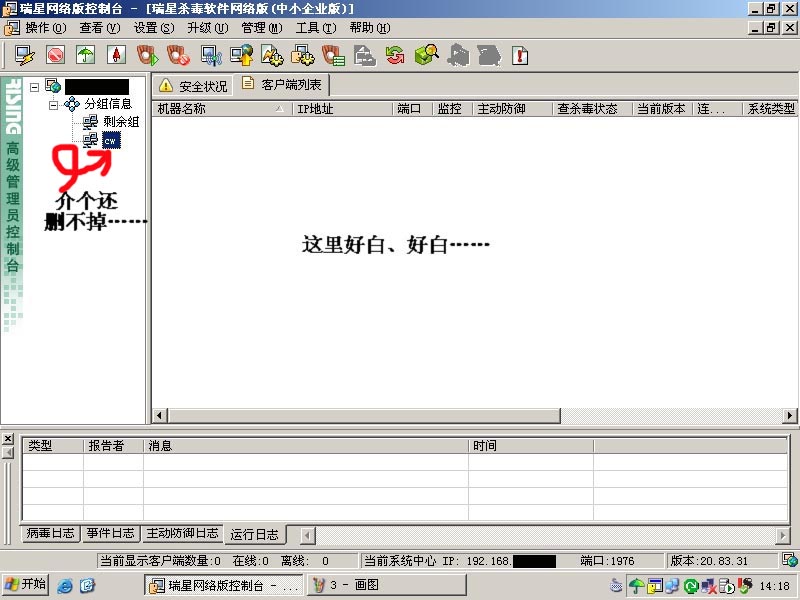Viewport: 800px width, 600px height.
Task: Sort by the 端口 column header
Action: (x=413, y=109)
